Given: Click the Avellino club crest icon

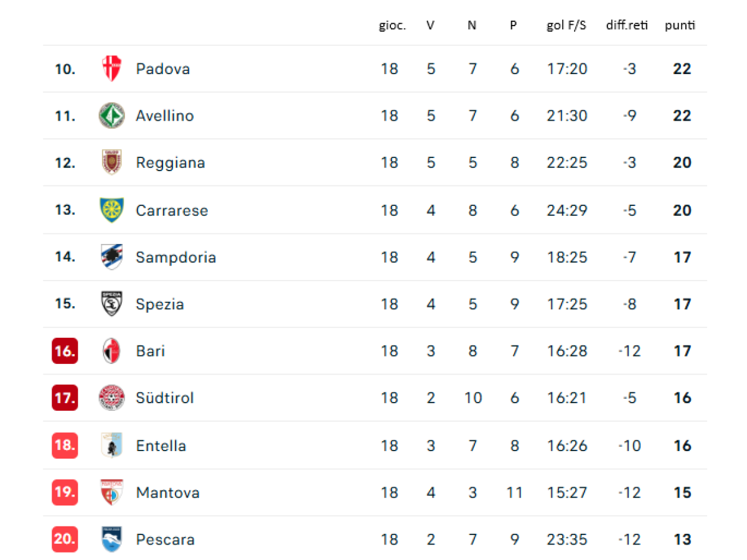Looking at the screenshot, I should [112, 116].
